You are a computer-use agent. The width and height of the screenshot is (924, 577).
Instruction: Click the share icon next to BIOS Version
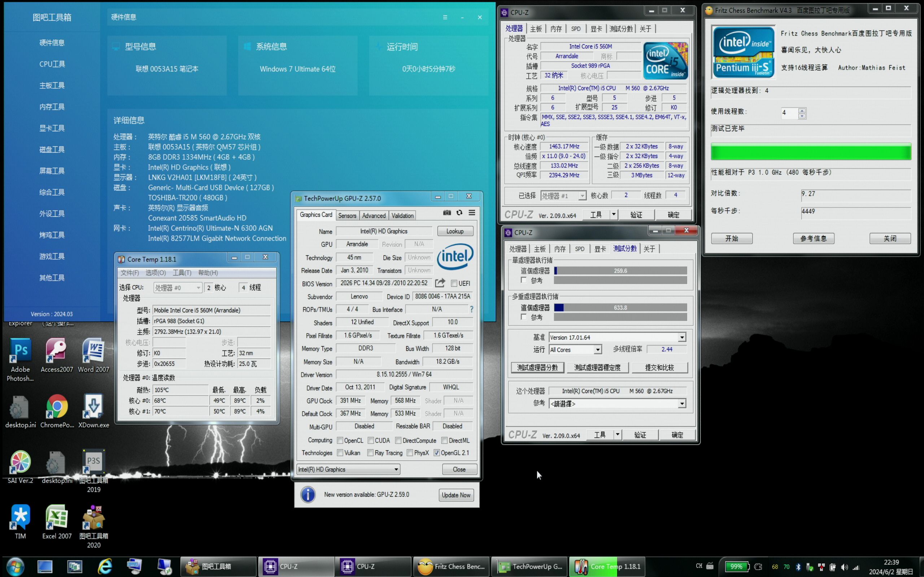point(440,283)
